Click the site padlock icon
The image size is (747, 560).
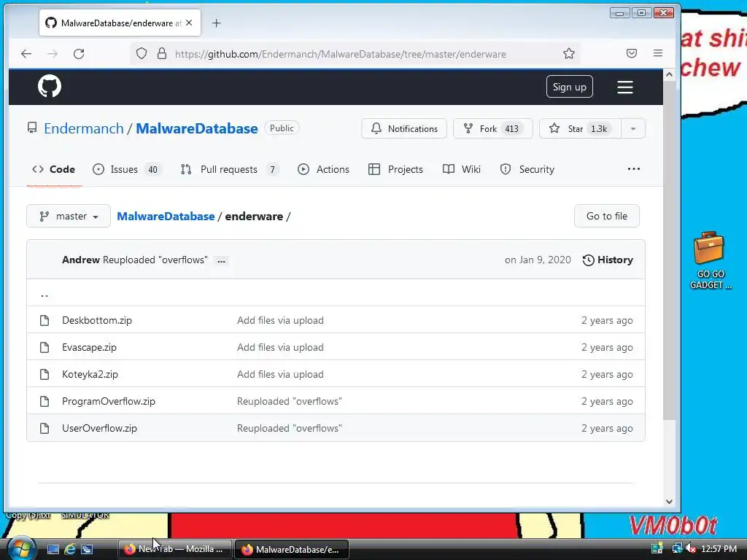coord(162,53)
